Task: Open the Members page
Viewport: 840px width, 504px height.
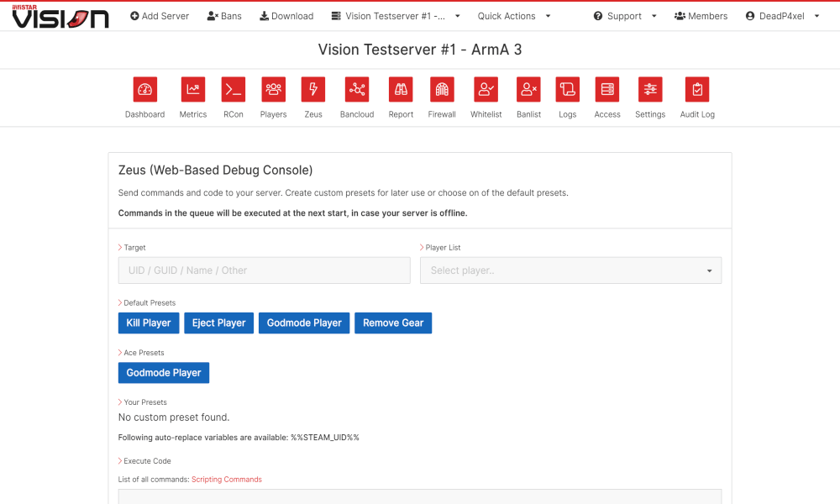Action: click(x=701, y=16)
